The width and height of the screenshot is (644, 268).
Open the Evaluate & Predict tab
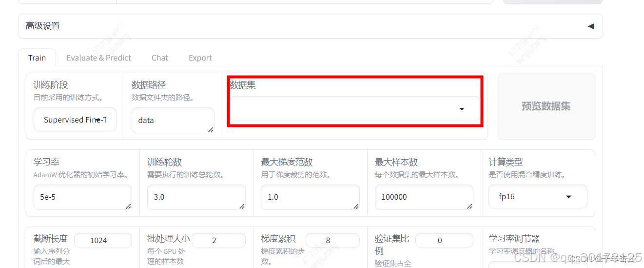(x=99, y=58)
